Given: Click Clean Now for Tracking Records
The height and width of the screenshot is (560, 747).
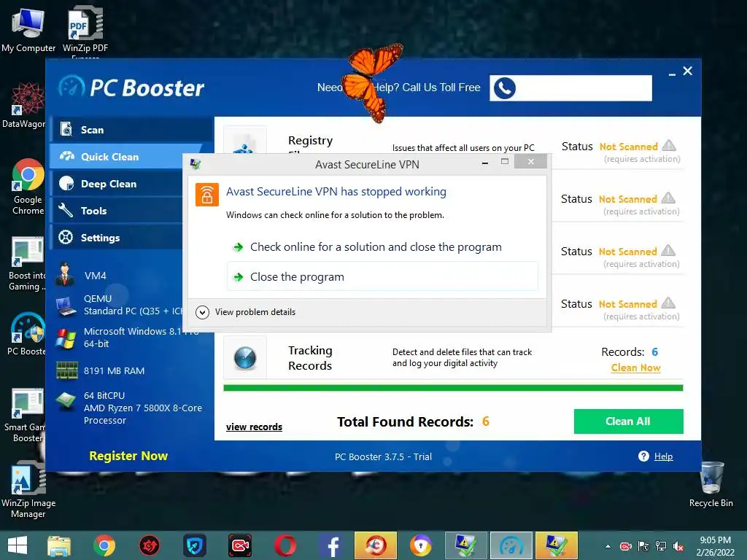Looking at the screenshot, I should 635,367.
